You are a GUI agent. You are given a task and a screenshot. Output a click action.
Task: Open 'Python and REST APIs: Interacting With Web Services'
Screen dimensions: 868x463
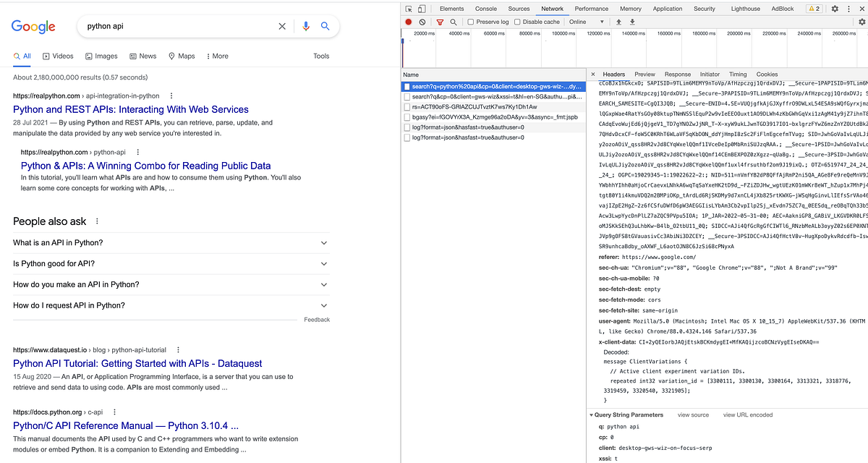pos(131,110)
